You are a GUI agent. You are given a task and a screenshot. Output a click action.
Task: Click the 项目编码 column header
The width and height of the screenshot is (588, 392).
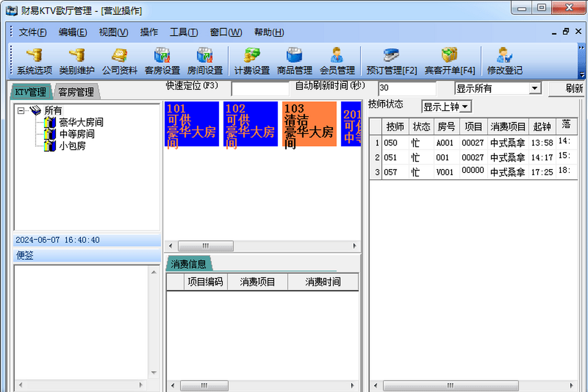click(205, 282)
